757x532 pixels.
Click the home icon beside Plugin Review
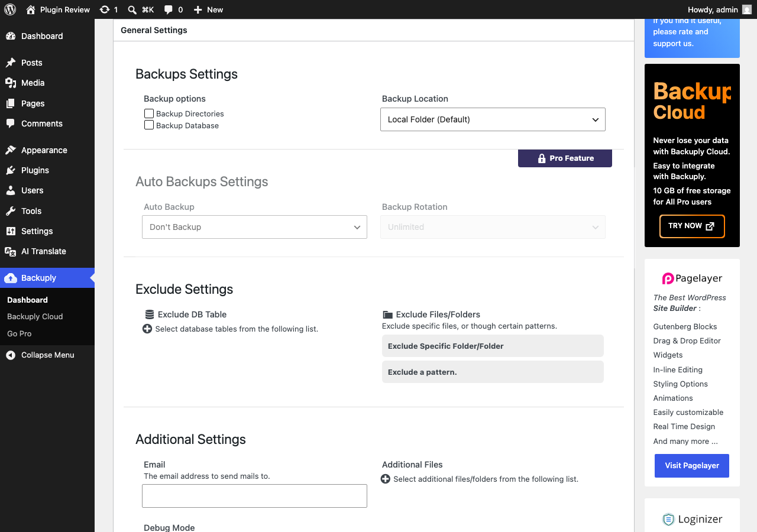coord(31,9)
